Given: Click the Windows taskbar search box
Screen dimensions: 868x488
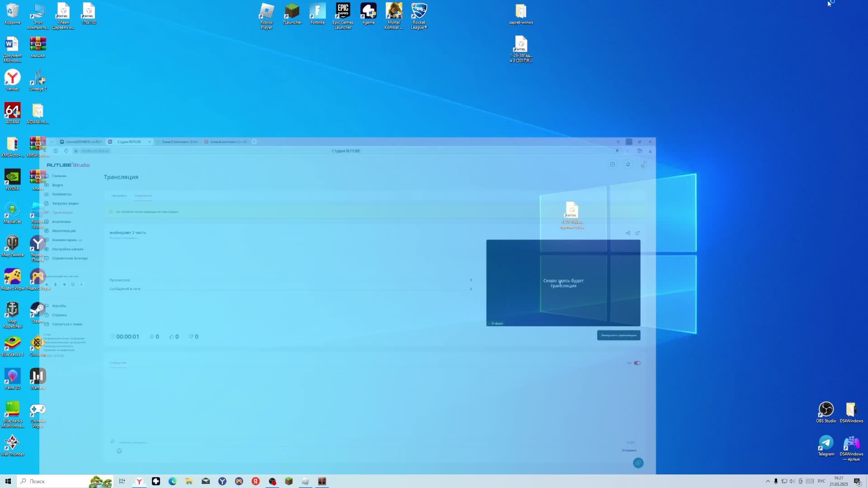Looking at the screenshot, I should [54, 481].
